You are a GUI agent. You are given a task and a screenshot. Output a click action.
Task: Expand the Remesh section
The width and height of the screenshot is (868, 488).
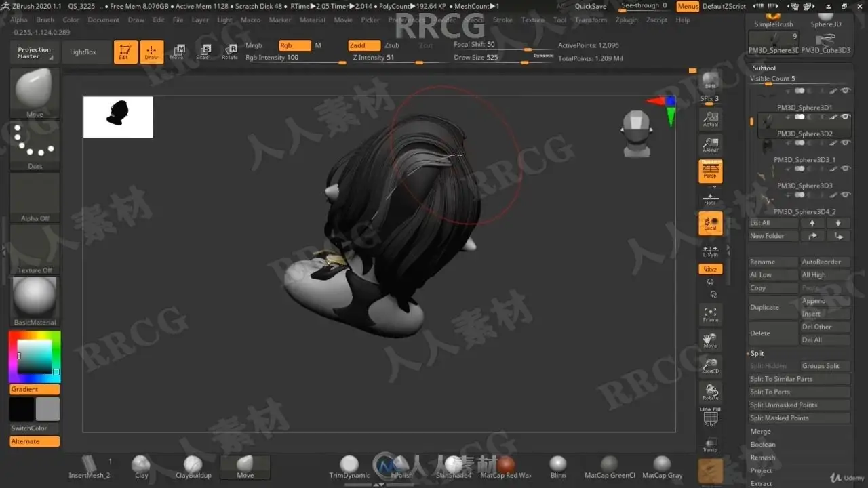[x=763, y=457]
